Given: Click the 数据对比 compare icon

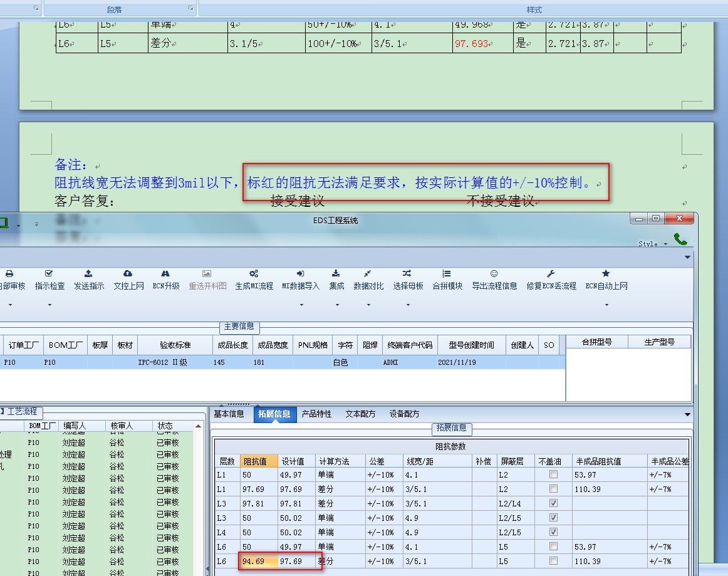Looking at the screenshot, I should [x=367, y=274].
